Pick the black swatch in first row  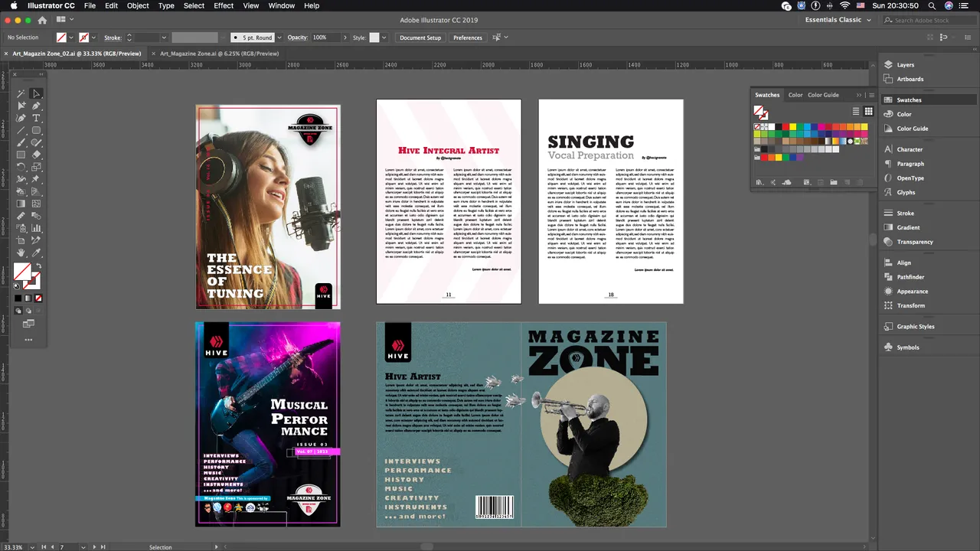[x=779, y=127]
